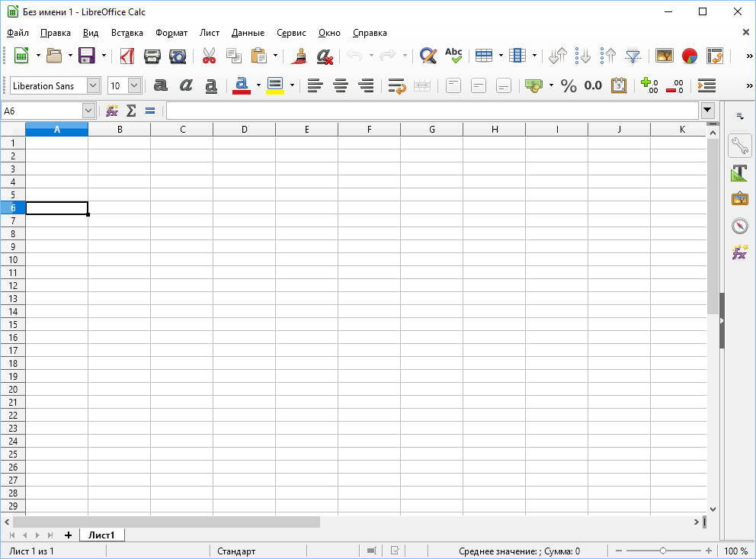The height and width of the screenshot is (559, 756).
Task: Format as percent with % icon
Action: coord(569,86)
